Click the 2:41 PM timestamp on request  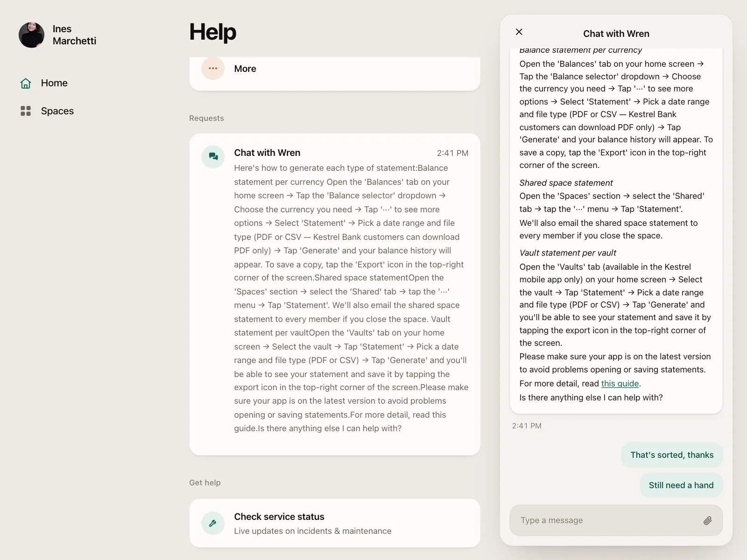point(452,153)
